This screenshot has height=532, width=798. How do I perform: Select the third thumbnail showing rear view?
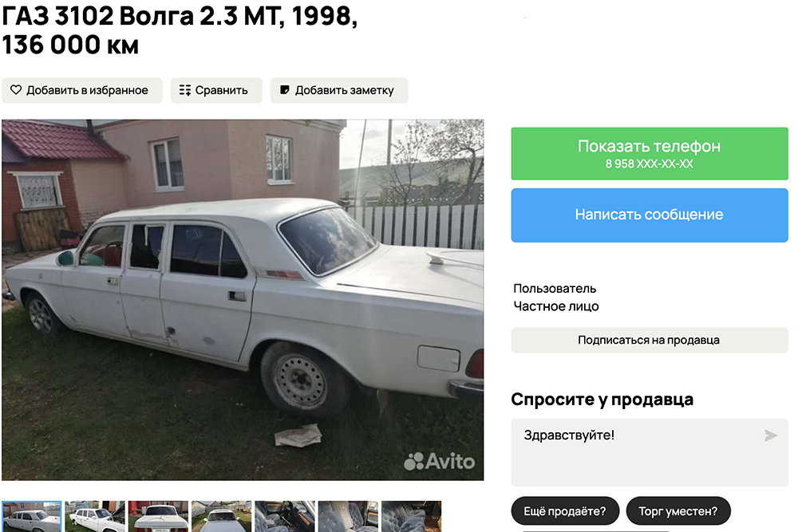pos(158,516)
